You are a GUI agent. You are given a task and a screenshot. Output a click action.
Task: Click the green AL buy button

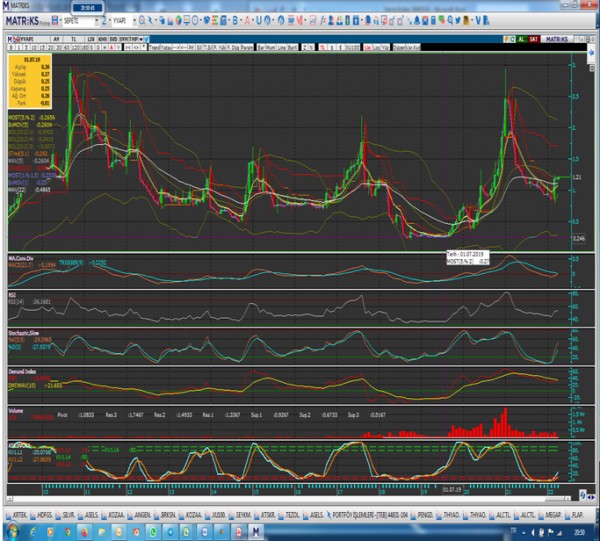pos(521,39)
